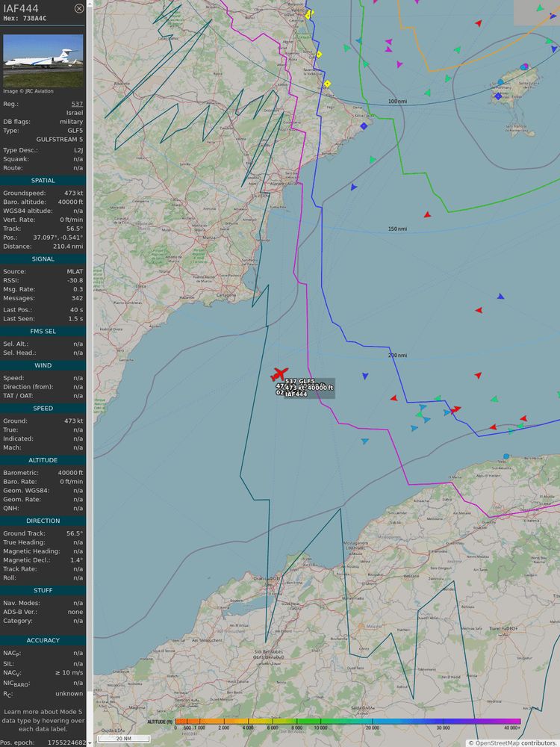Click the IAF444 map label showing 473 kt 40000 ft

click(x=309, y=388)
